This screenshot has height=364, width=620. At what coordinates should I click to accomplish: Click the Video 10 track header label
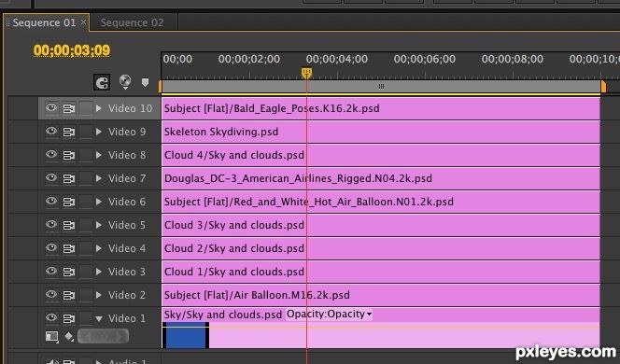130,108
